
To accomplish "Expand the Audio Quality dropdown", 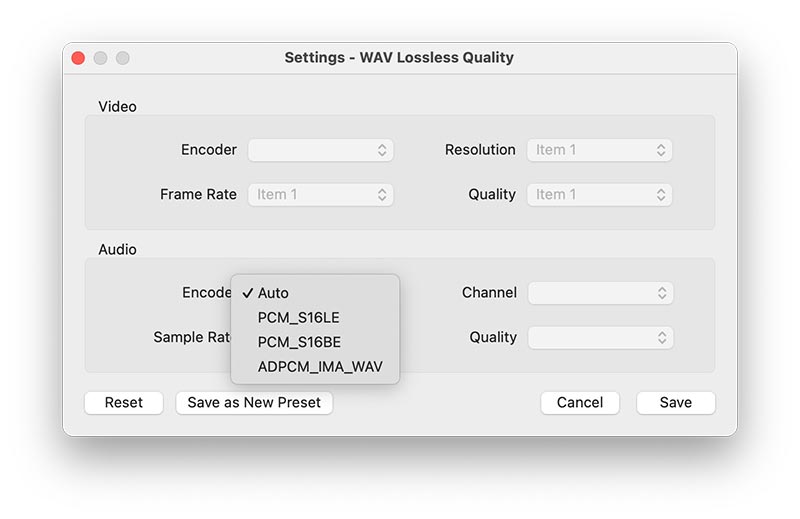I will (600, 337).
